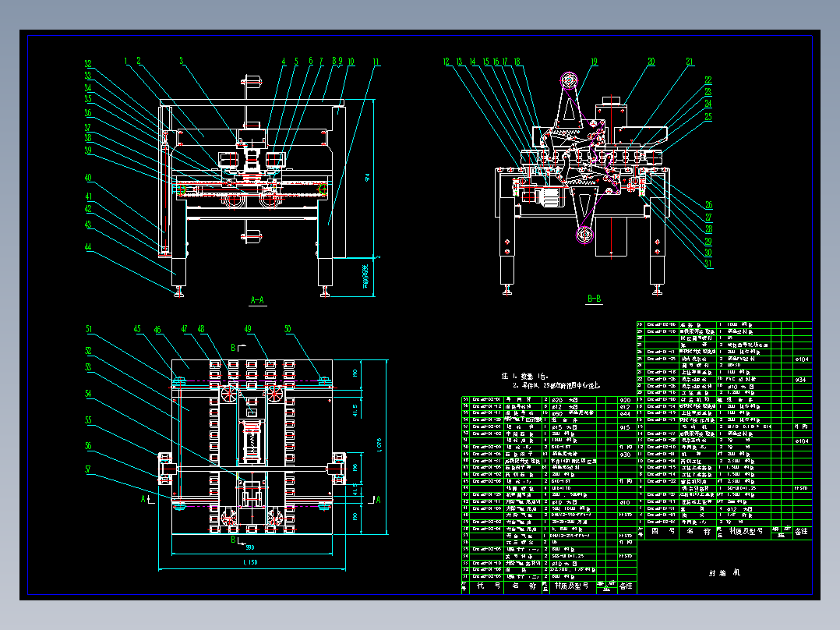
Task: Select part balloon number 51
Action: pyautogui.click(x=89, y=329)
